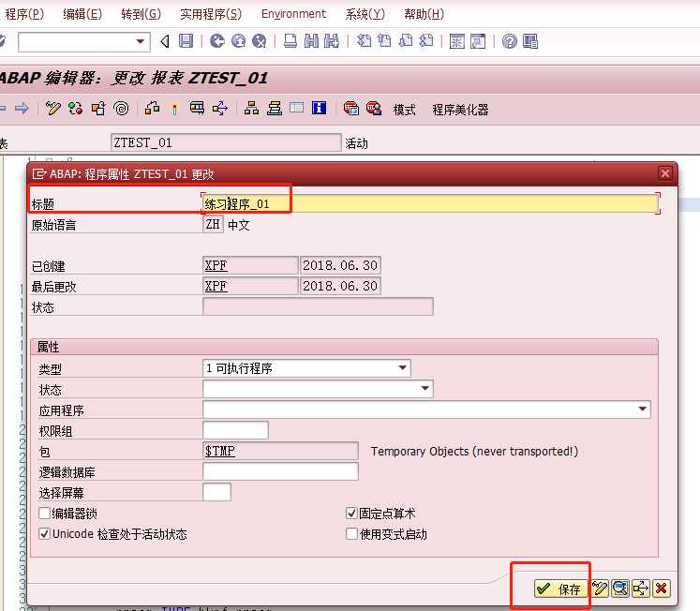This screenshot has height=611, width=700.
Task: Click the ZH original language field
Action: click(213, 224)
